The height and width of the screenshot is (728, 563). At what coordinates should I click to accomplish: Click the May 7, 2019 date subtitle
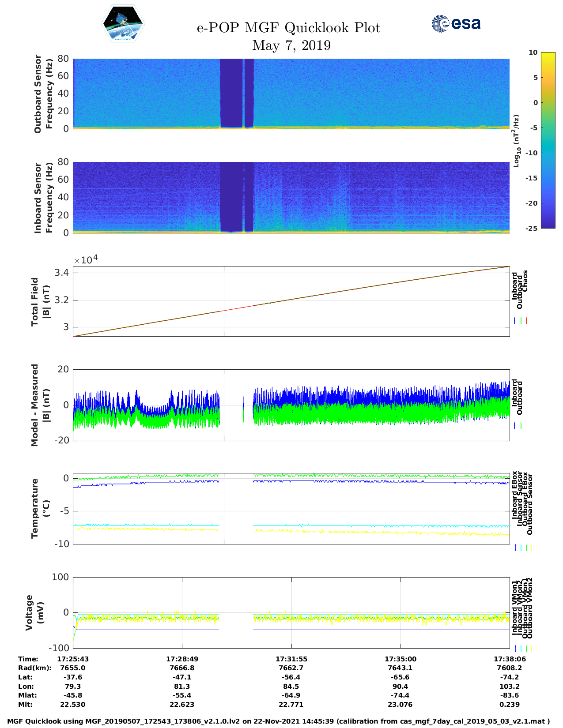291,45
